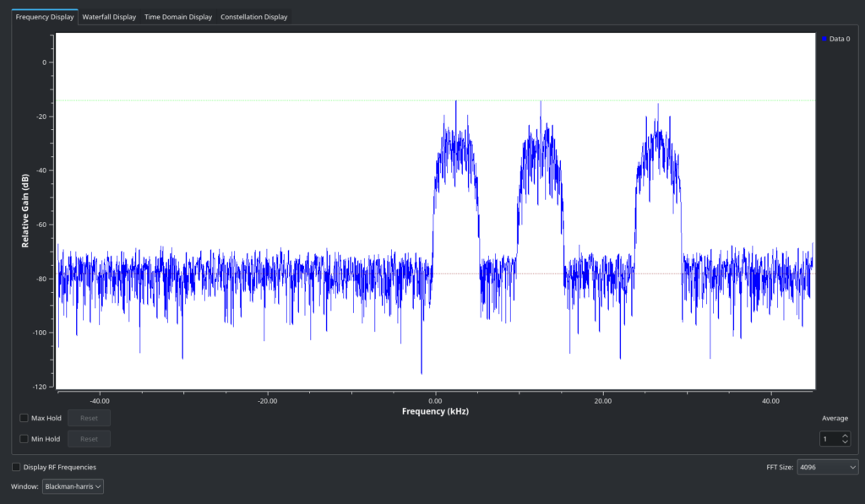Click the Frequency Display tab
This screenshot has width=865, height=504.
pos(45,17)
